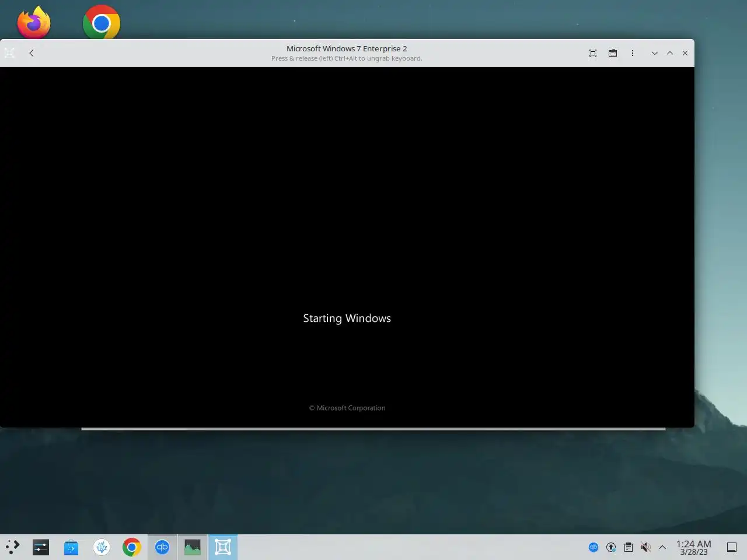Click qBittorrent icon in system tray

point(594,547)
